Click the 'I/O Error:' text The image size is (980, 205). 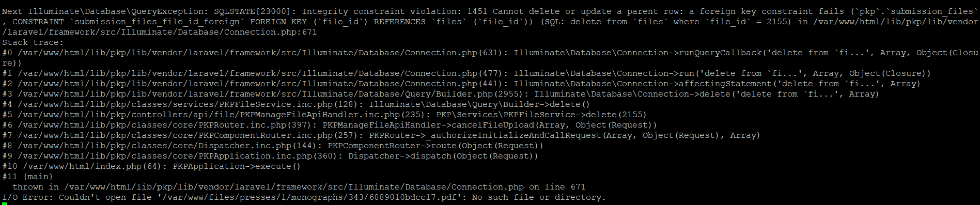point(28,197)
